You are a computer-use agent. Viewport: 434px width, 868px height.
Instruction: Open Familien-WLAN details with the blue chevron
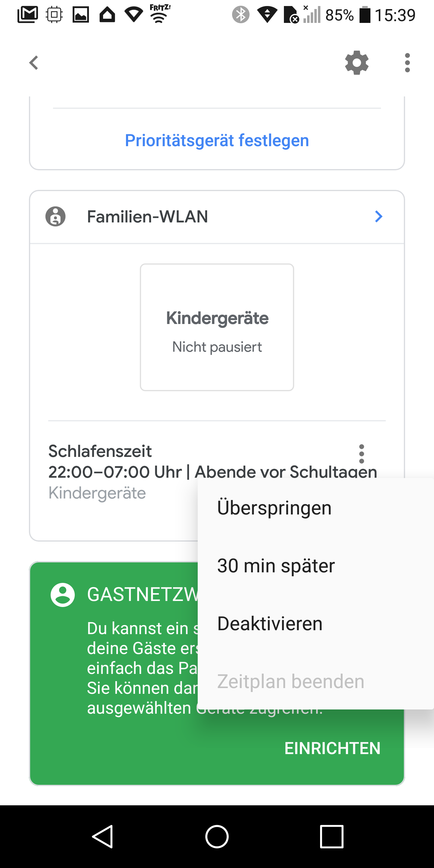click(x=379, y=216)
